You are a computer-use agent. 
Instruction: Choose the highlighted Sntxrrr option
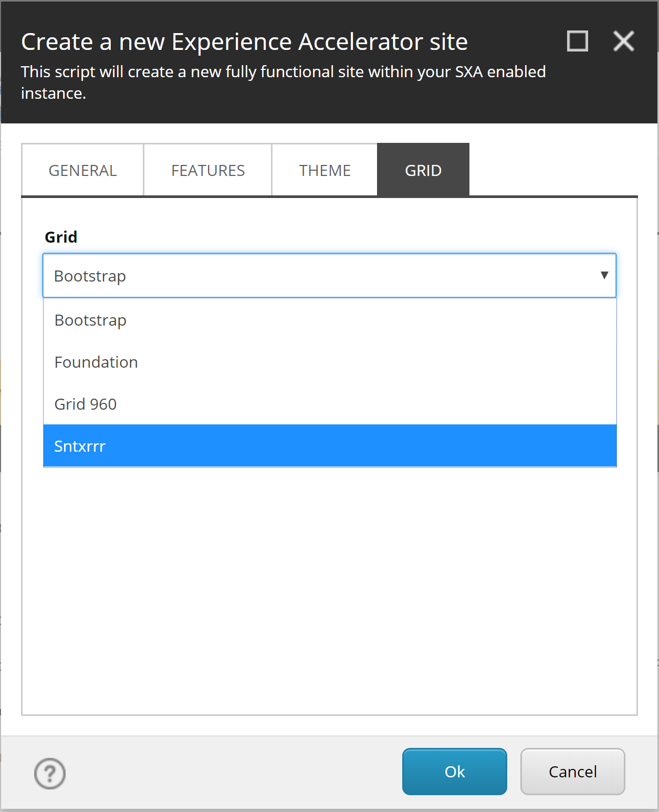pyautogui.click(x=80, y=446)
